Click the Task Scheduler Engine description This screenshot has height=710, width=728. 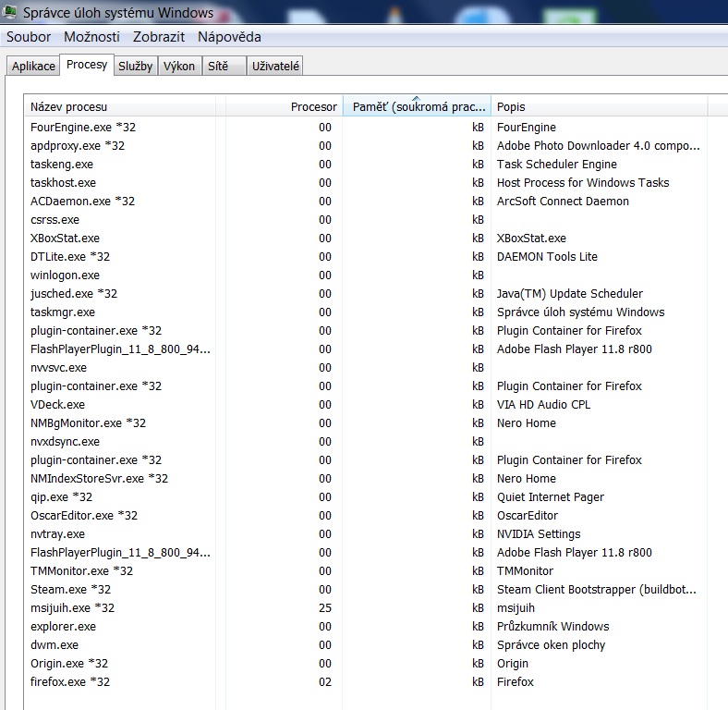557,165
